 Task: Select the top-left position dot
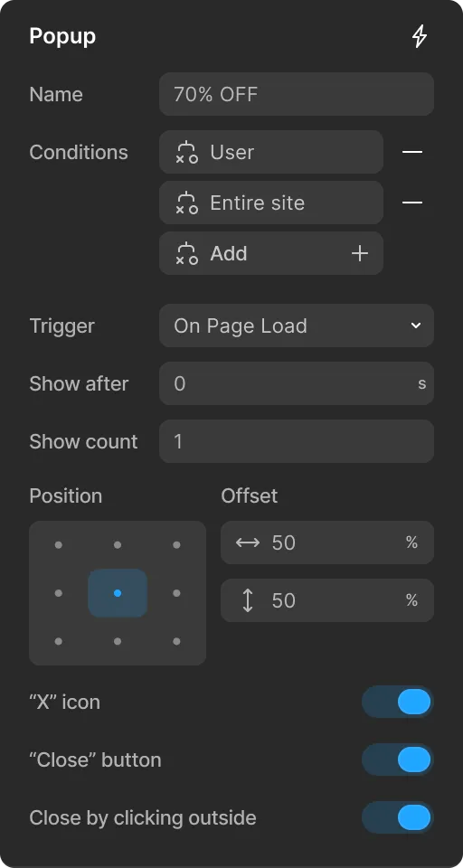[59, 544]
